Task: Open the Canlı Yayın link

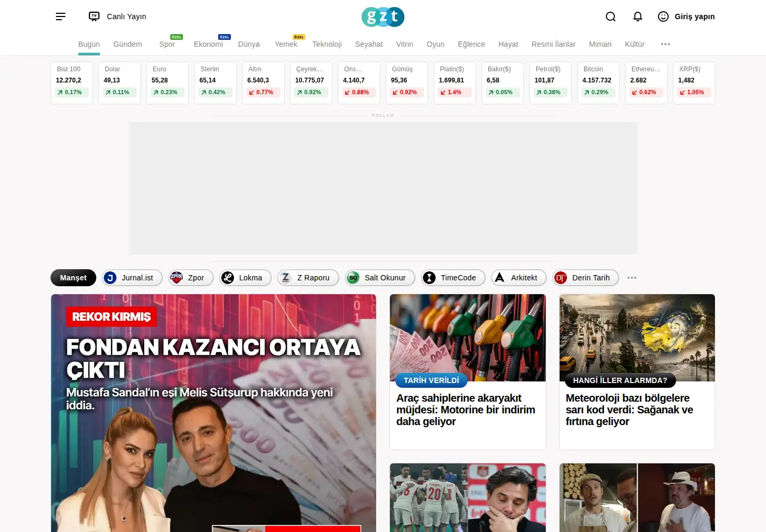Action: click(x=127, y=16)
